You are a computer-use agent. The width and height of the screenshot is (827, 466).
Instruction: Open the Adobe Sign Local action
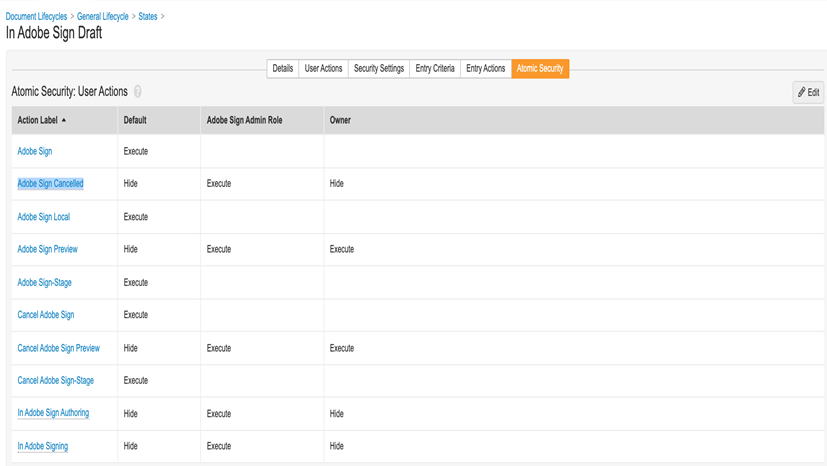(43, 217)
